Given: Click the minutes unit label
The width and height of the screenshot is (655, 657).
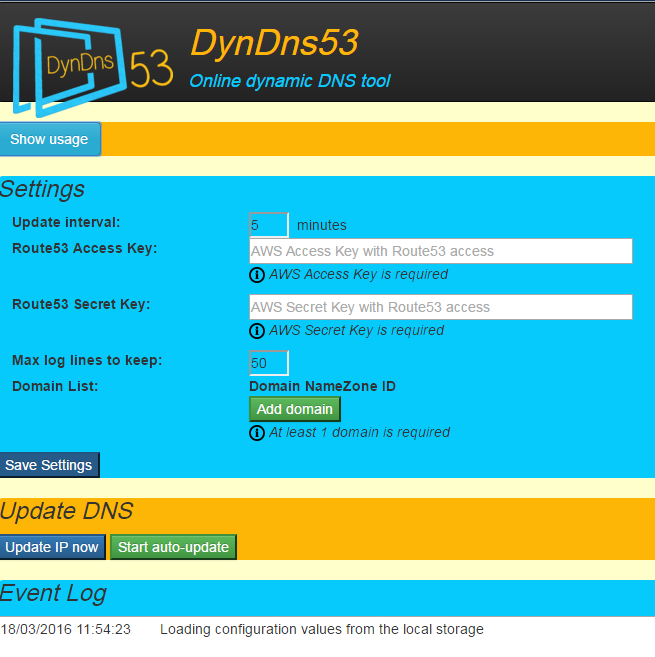Looking at the screenshot, I should pos(322,225).
